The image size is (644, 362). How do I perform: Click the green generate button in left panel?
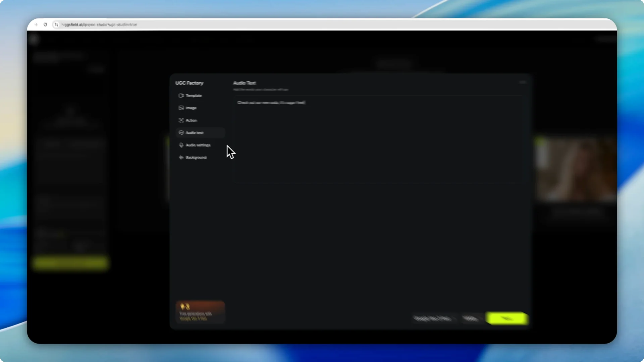(x=71, y=263)
